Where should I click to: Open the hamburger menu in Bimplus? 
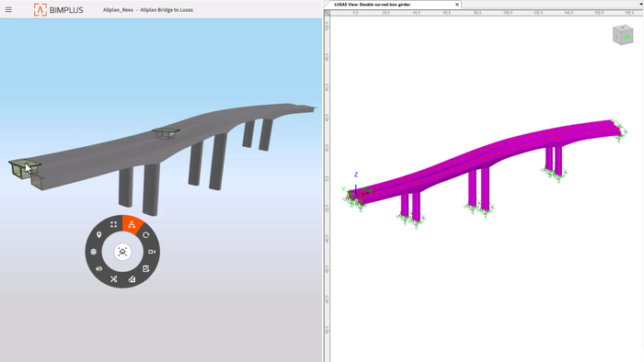[8, 9]
